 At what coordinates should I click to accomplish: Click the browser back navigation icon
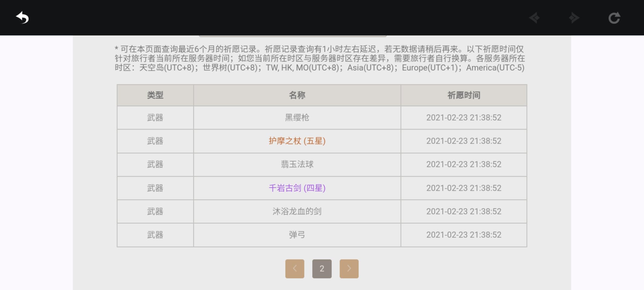[535, 18]
